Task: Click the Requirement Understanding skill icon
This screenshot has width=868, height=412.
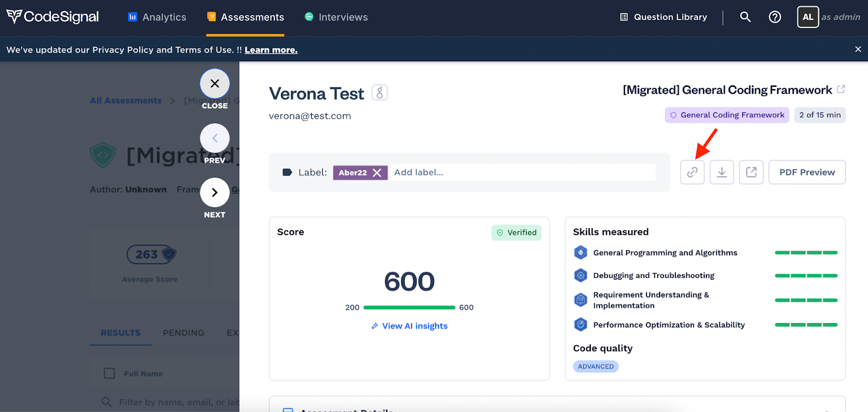Action: coord(580,300)
